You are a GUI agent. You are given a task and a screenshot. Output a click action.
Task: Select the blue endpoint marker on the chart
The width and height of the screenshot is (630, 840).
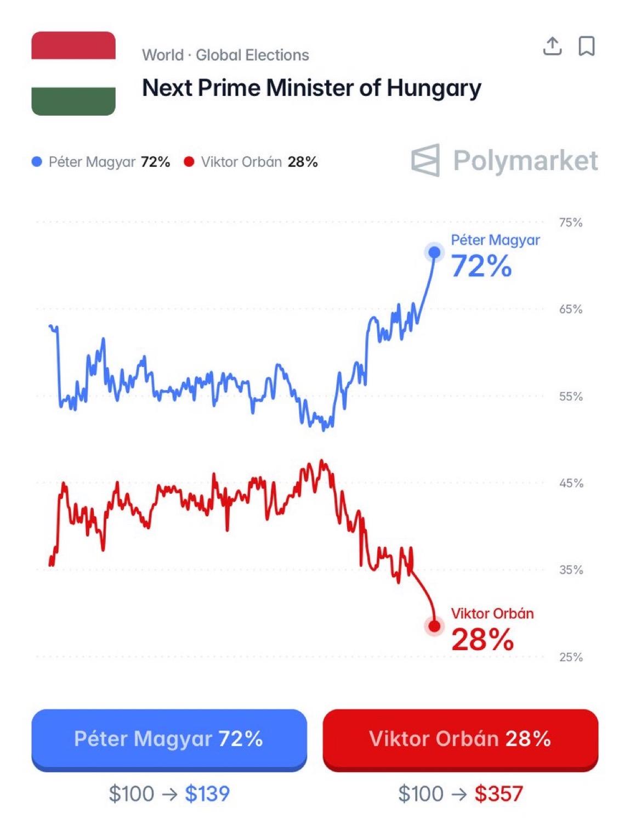point(434,252)
